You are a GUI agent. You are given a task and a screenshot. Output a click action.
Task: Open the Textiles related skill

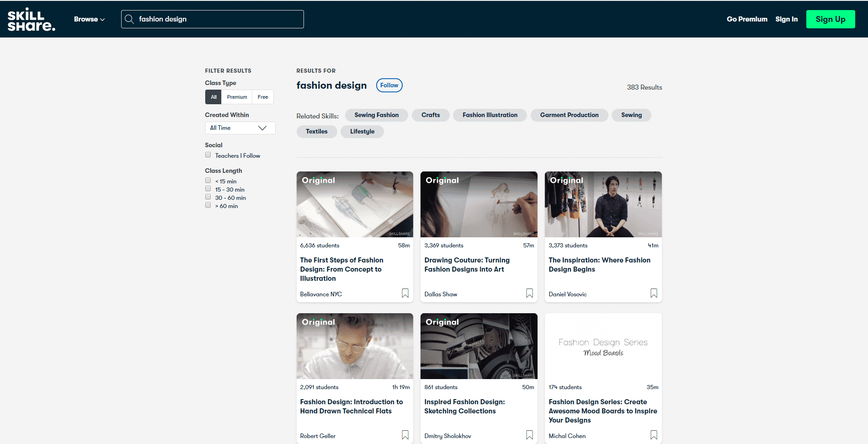317,132
